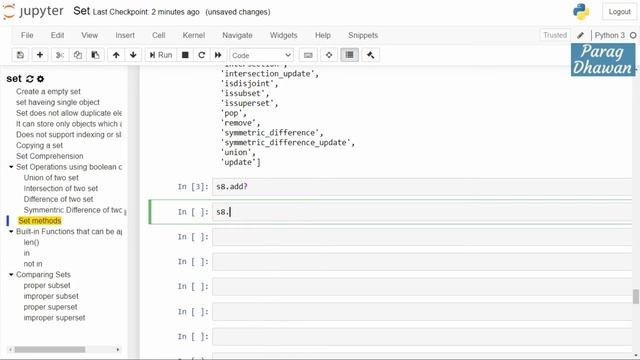Viewport: 640px width, 360px height.
Task: Click the gavel toolbar icon
Action: pyautogui.click(x=370, y=55)
